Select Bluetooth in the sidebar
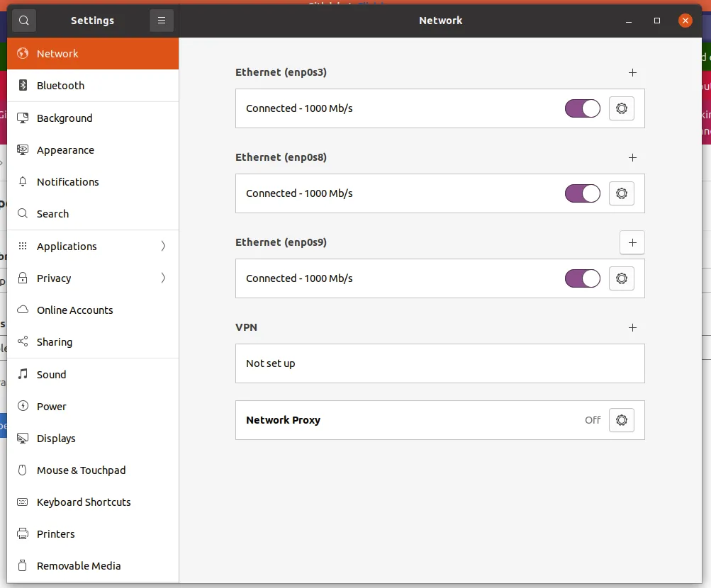 point(60,86)
